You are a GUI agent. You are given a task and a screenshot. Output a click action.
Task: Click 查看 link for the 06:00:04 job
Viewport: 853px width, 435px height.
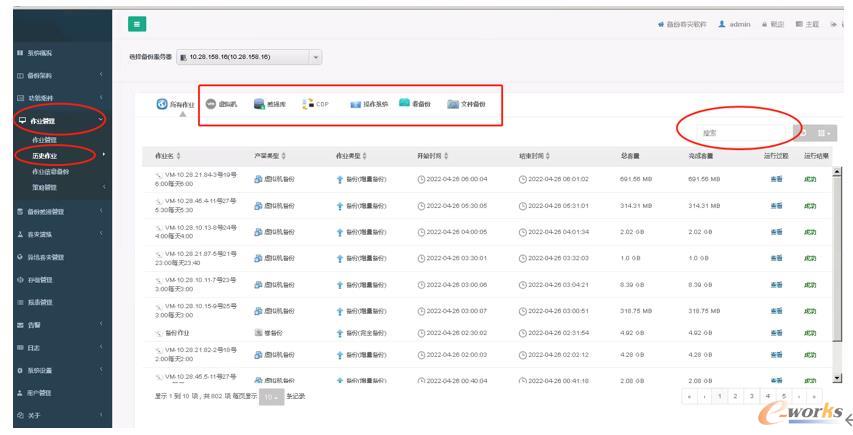pos(775,177)
